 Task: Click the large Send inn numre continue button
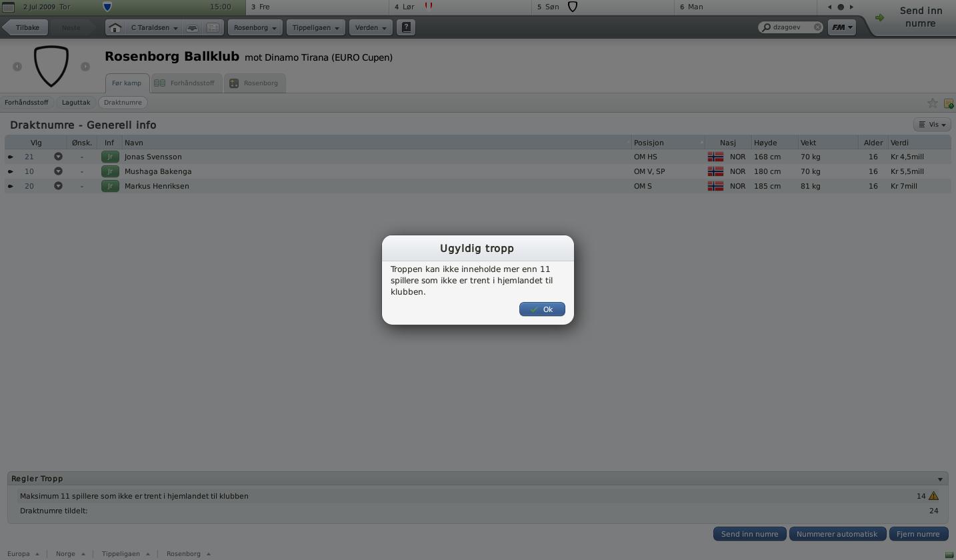(913, 17)
